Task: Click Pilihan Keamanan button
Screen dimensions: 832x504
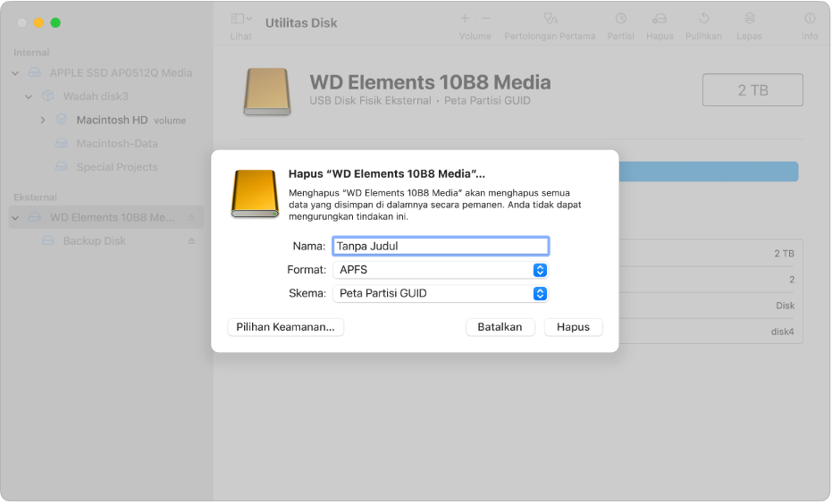Action: pyautogui.click(x=285, y=327)
